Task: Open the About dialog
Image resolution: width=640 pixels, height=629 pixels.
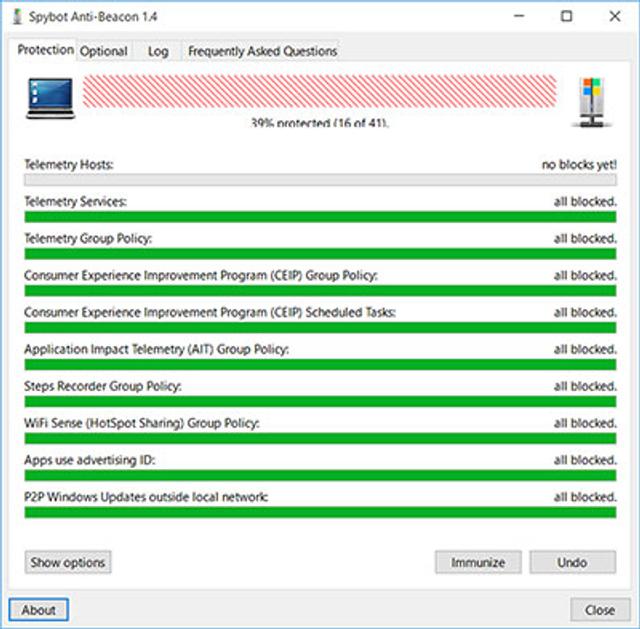Action: (x=38, y=610)
